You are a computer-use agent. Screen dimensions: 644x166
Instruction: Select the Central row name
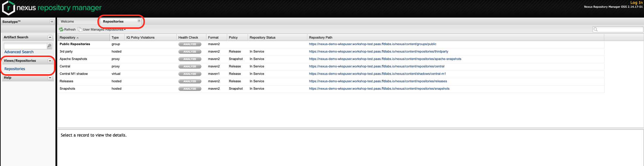pos(65,66)
